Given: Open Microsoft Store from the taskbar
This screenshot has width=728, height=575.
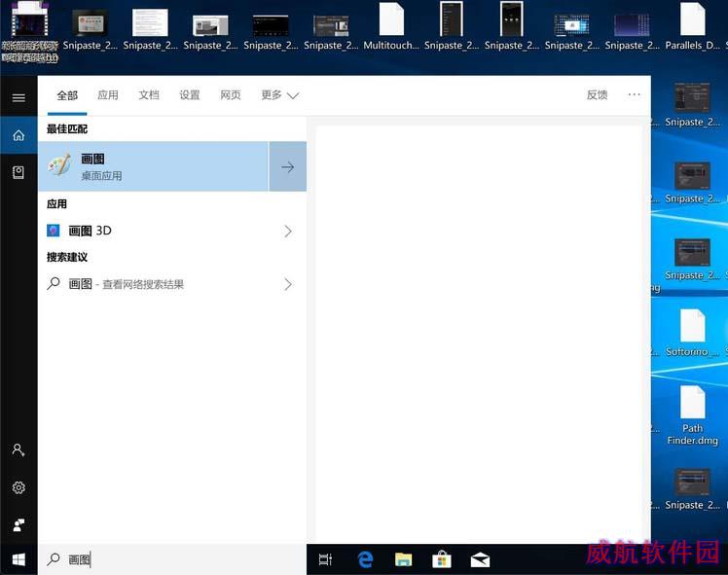Looking at the screenshot, I should 442,559.
